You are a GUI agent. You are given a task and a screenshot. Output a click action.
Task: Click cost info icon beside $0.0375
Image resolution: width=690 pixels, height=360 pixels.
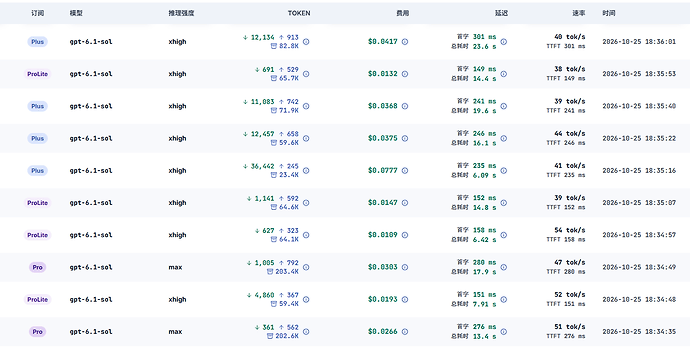[x=405, y=138]
